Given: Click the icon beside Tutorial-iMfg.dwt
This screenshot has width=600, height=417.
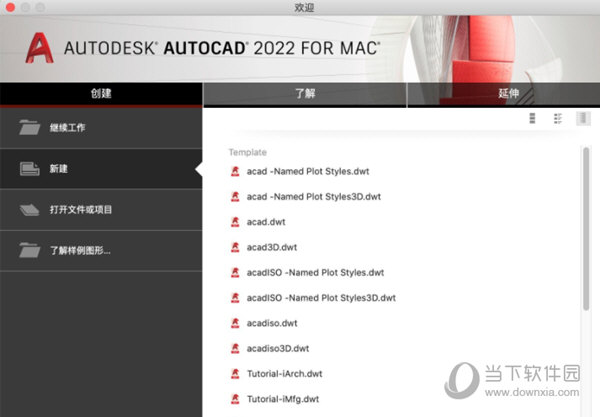Looking at the screenshot, I should (235, 399).
